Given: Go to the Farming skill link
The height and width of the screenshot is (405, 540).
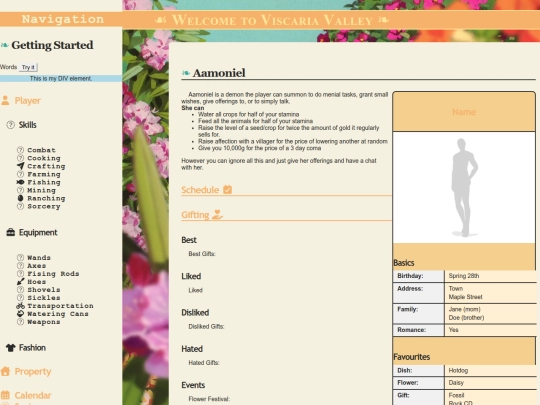Looking at the screenshot, I should (x=44, y=174).
